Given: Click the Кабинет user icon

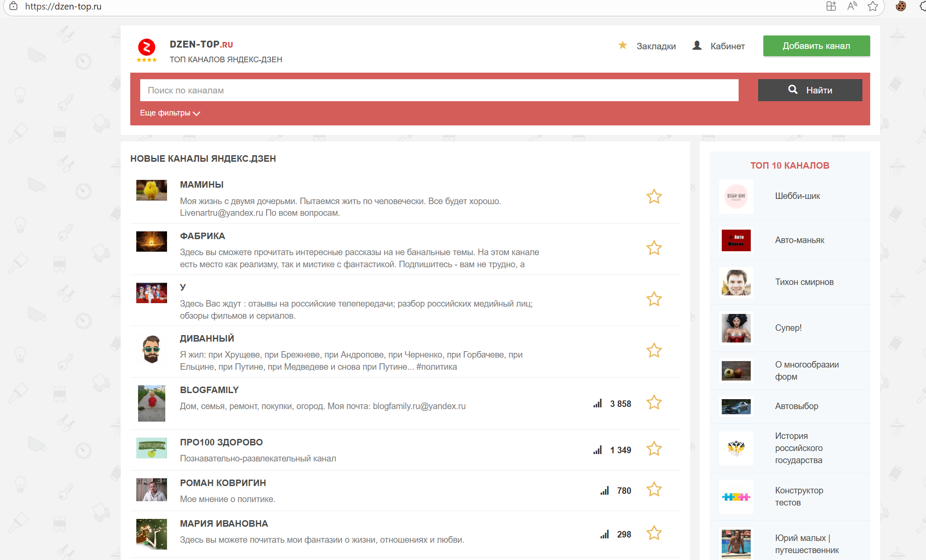Looking at the screenshot, I should tap(697, 45).
